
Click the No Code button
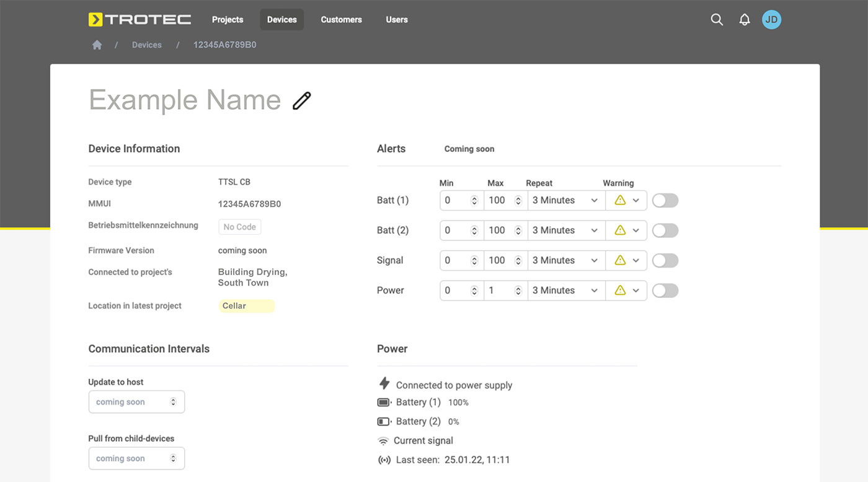tap(239, 227)
